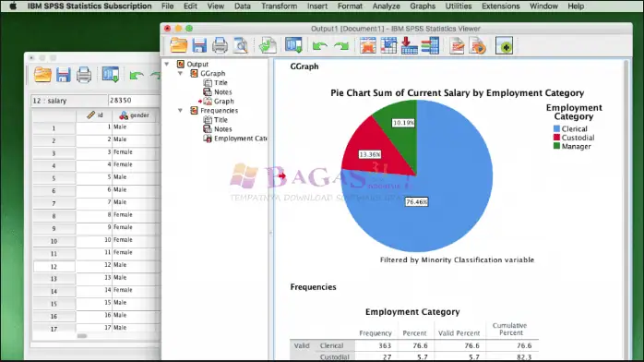The width and height of the screenshot is (644, 362).
Task: Click Go to Data icon with star
Action: (x=367, y=45)
